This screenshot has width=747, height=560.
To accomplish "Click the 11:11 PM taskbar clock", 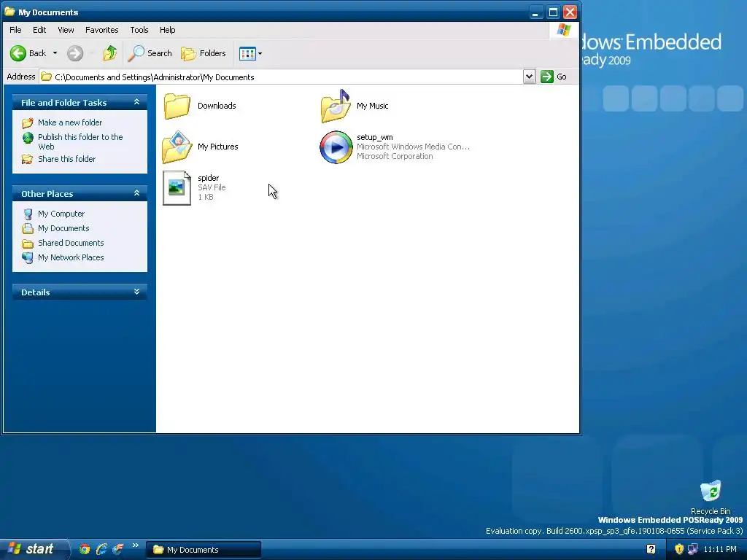I will click(x=720, y=549).
